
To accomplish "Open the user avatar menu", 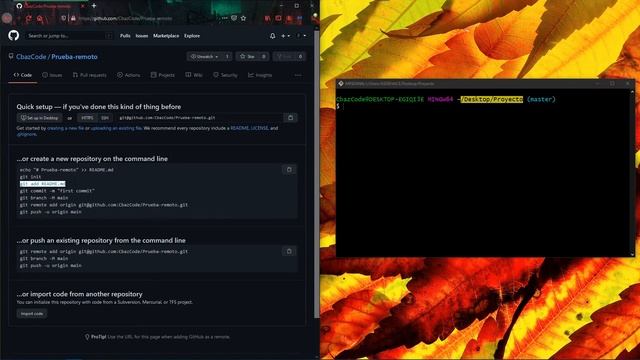I will click(x=301, y=36).
